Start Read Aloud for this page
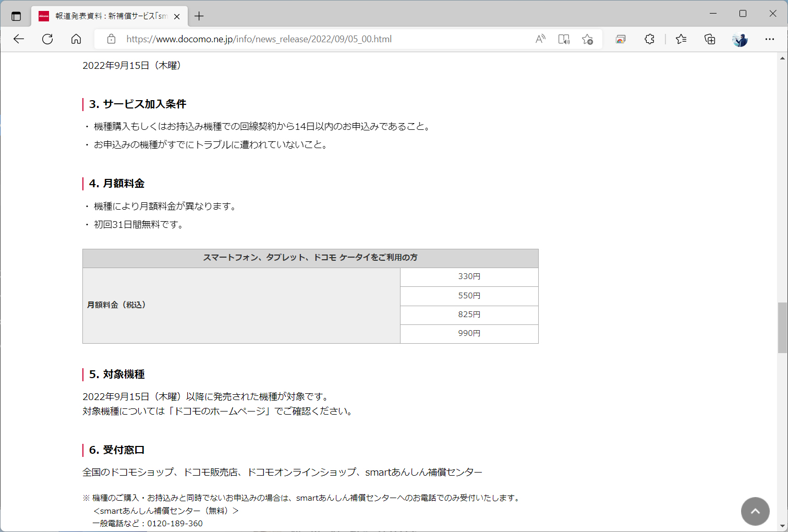Viewport: 788px width, 532px height. click(540, 39)
